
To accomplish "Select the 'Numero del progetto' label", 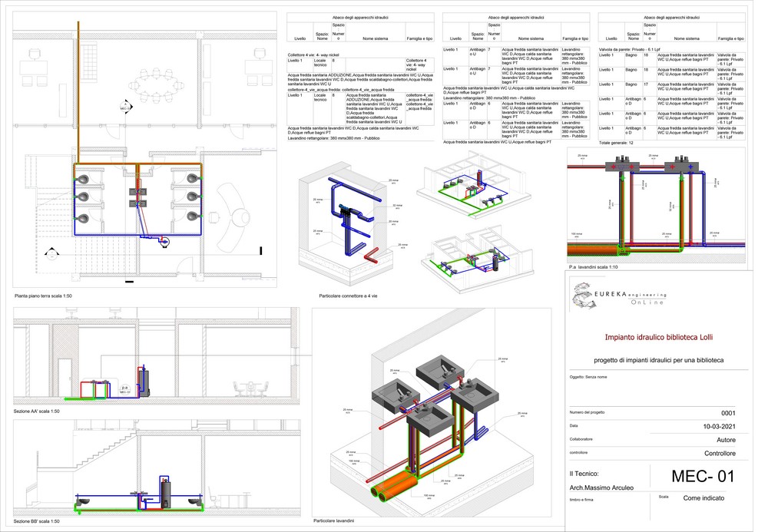I will point(587,412).
